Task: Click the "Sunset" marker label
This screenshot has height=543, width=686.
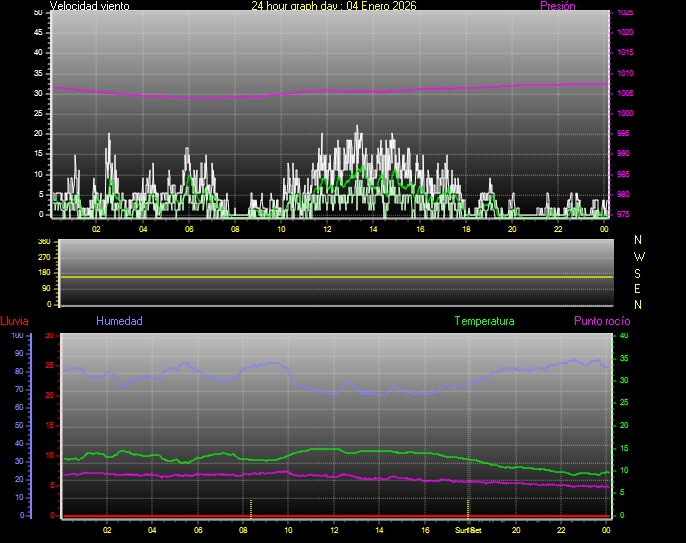Action: coord(468,528)
